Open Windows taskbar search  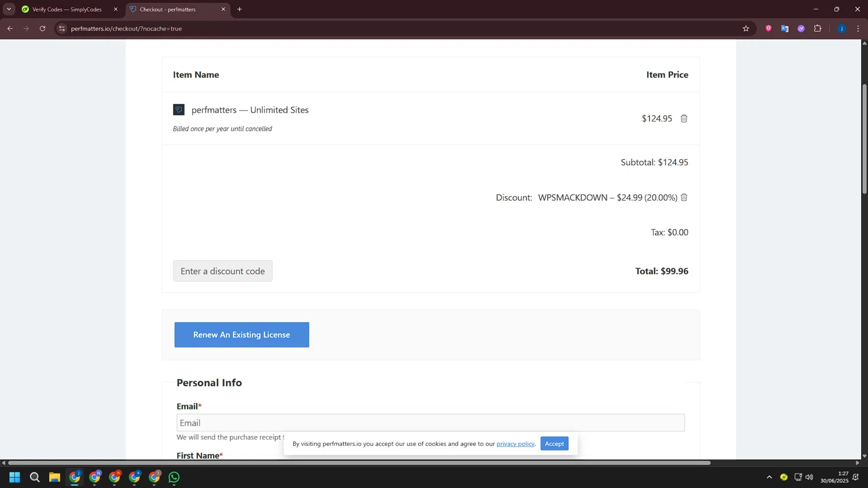click(35, 477)
